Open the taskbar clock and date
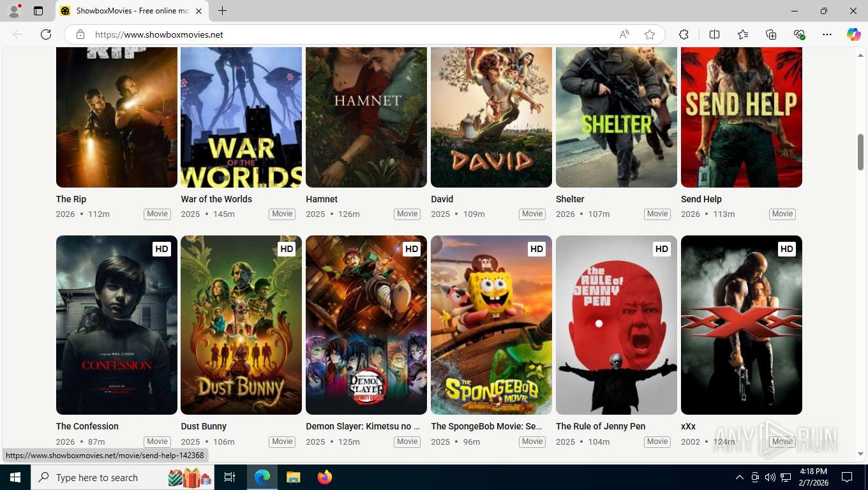Image resolution: width=868 pixels, height=490 pixels. point(812,477)
